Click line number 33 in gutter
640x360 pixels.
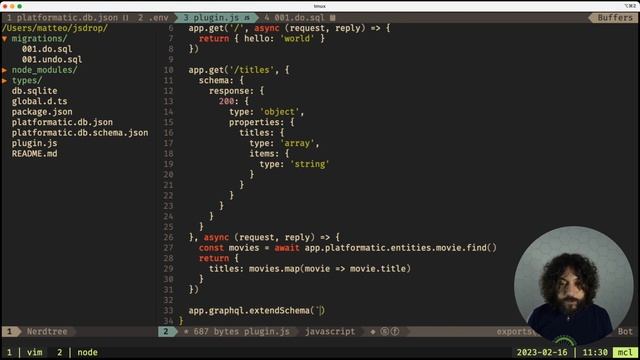[168, 311]
